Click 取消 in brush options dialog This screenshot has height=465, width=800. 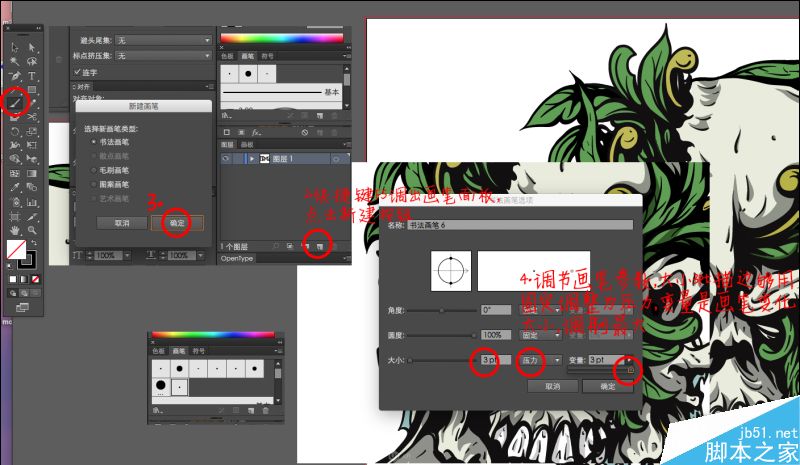[x=553, y=386]
